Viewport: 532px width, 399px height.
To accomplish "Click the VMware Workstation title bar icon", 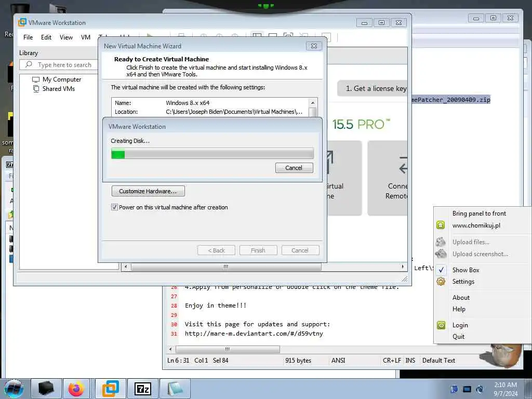I will (x=22, y=22).
